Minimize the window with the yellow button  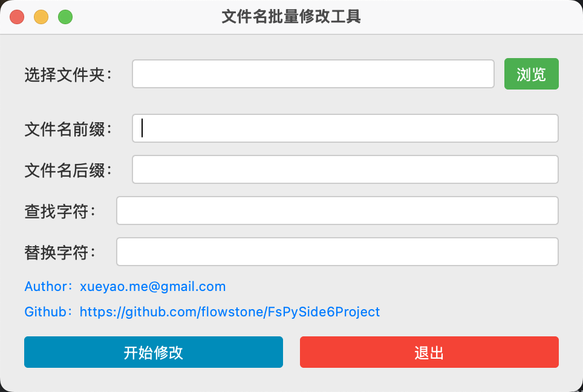pyautogui.click(x=41, y=17)
